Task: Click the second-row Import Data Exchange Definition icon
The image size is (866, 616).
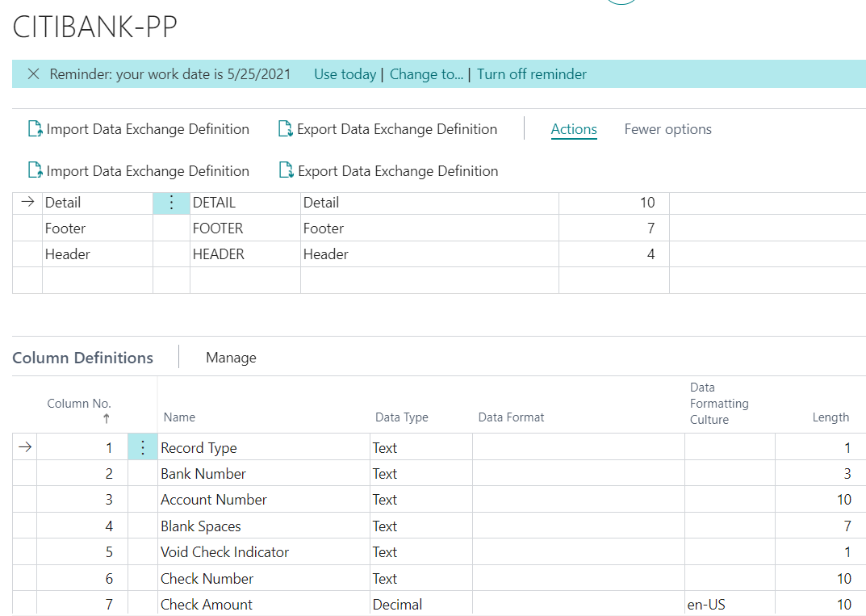Action: point(35,170)
